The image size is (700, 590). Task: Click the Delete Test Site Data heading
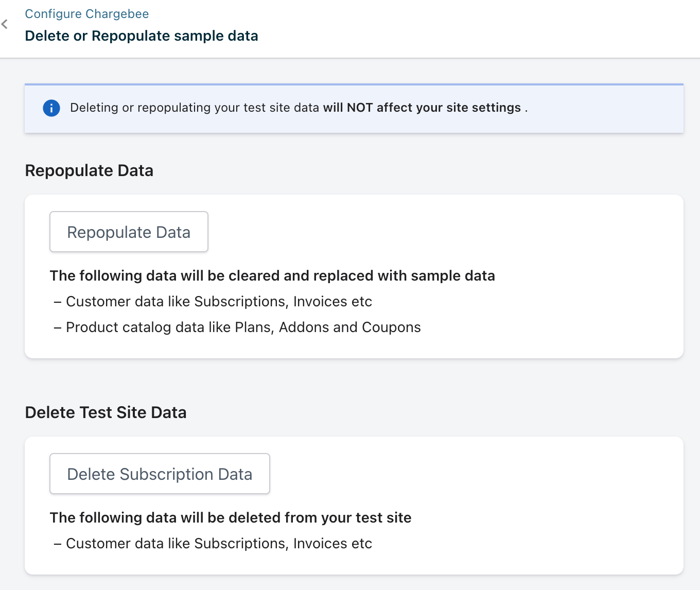coord(106,412)
